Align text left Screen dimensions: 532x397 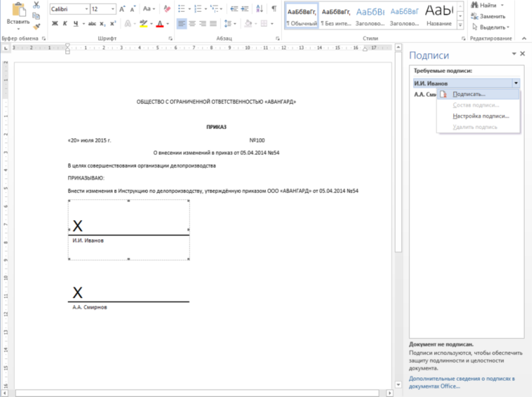point(182,23)
